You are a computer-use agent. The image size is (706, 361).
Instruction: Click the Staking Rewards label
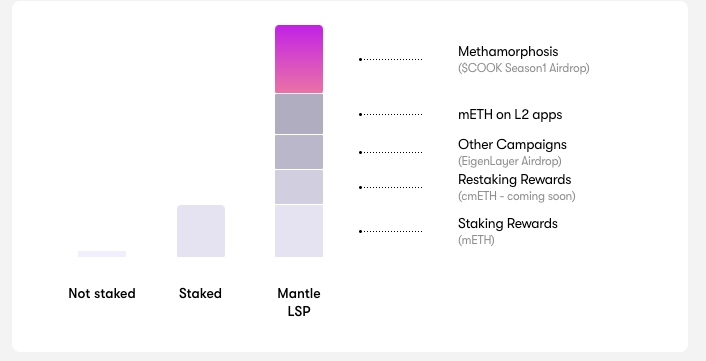pyautogui.click(x=508, y=224)
